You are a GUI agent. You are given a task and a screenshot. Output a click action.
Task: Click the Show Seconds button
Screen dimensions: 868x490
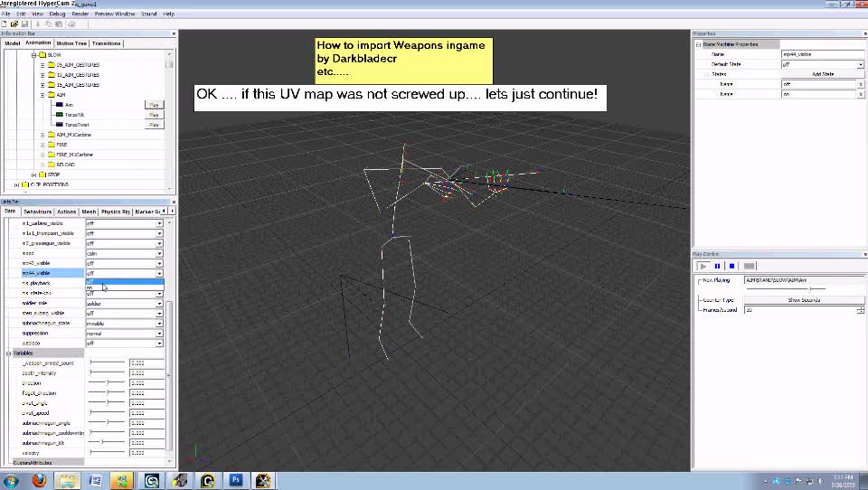coord(804,300)
